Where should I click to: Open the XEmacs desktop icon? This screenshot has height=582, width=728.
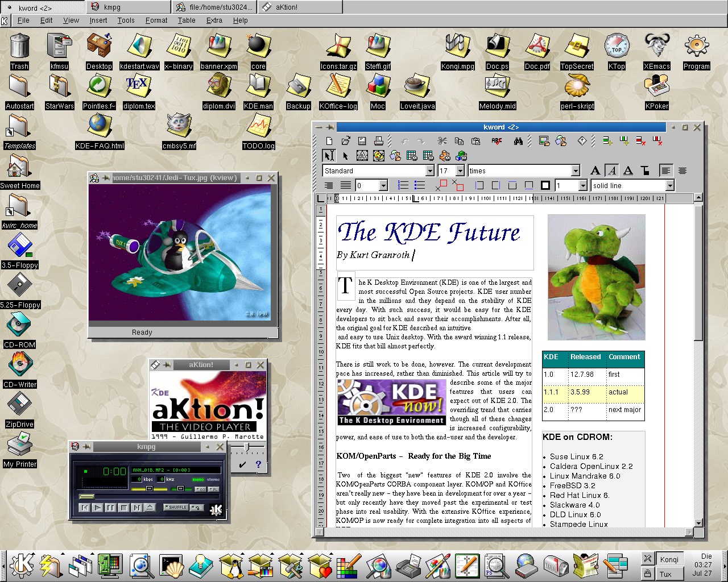coord(656,51)
